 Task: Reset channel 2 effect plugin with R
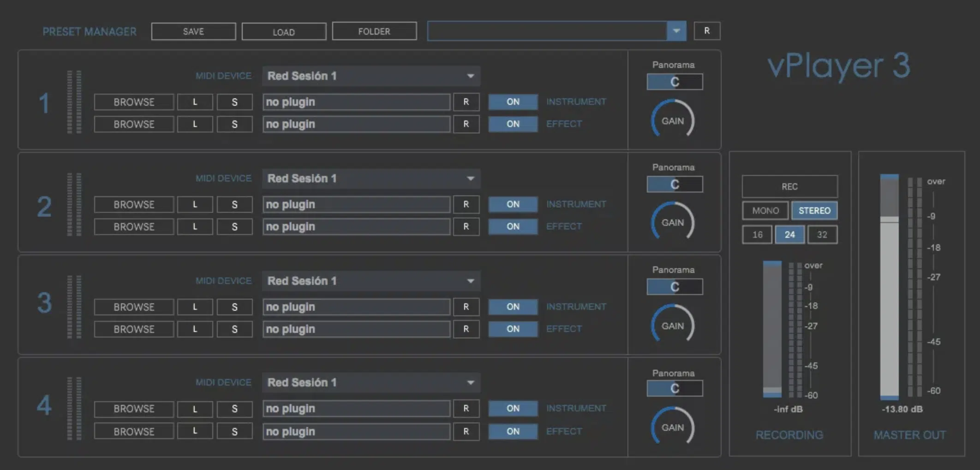coord(466,227)
